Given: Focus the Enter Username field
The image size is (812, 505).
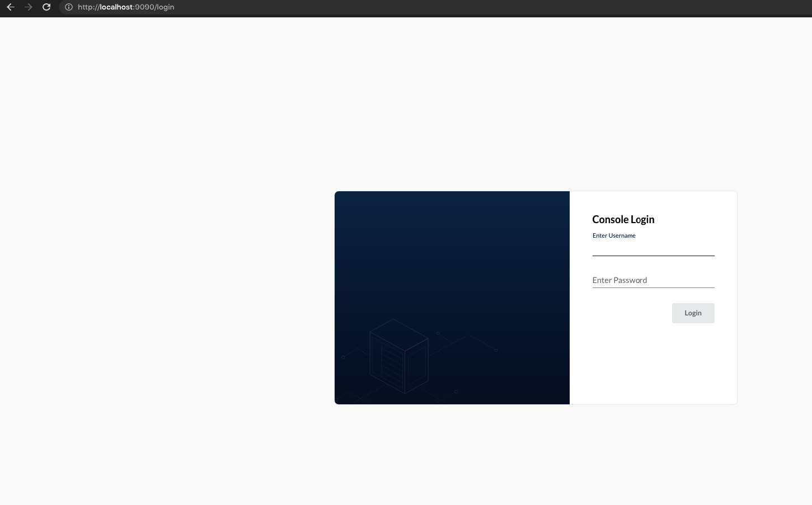Looking at the screenshot, I should tap(653, 248).
